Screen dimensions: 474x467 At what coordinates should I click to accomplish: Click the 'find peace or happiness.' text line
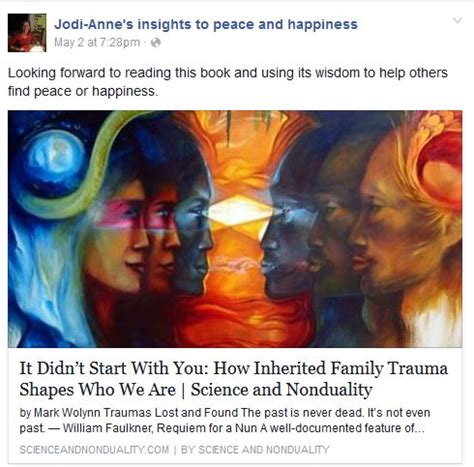click(x=83, y=91)
